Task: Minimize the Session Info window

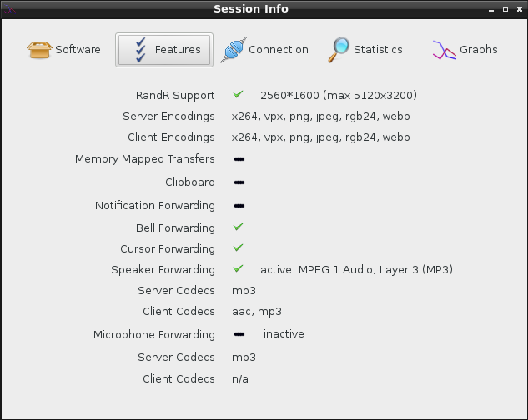Action: [491, 9]
